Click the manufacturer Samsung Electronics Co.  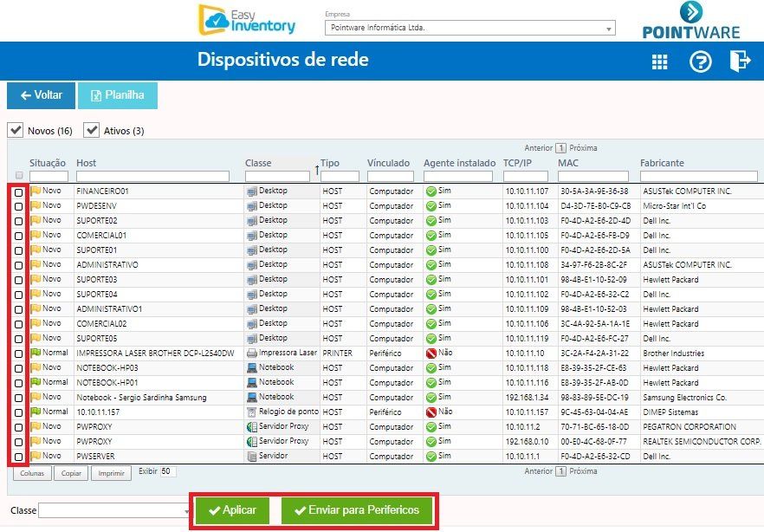tap(684, 398)
